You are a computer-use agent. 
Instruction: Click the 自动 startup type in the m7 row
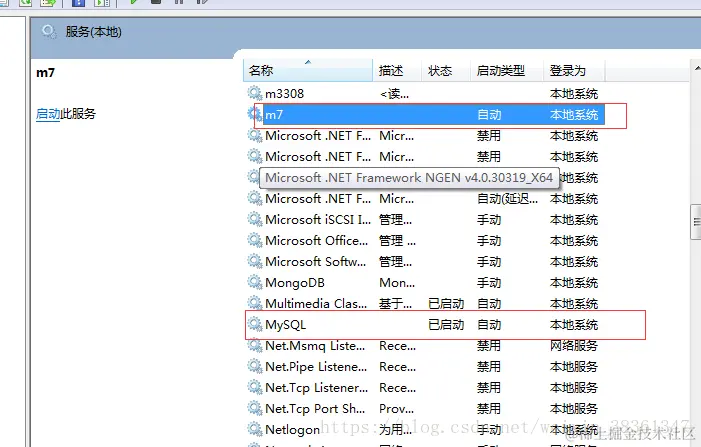point(489,115)
